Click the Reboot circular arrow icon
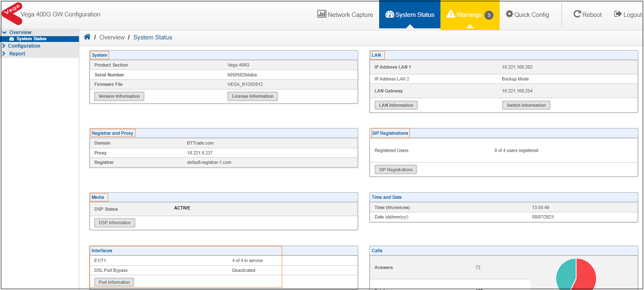 577,14
